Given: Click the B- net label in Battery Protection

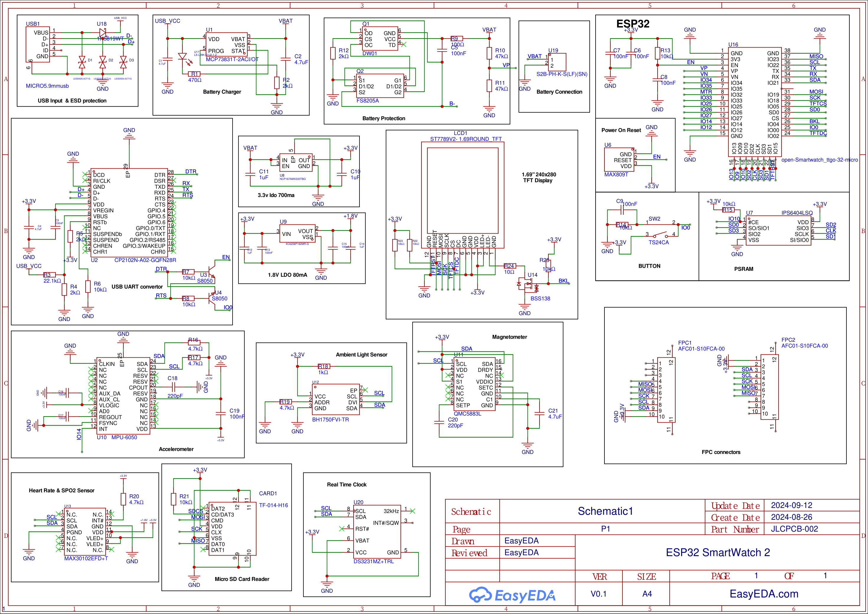Looking at the screenshot, I should coord(452,103).
